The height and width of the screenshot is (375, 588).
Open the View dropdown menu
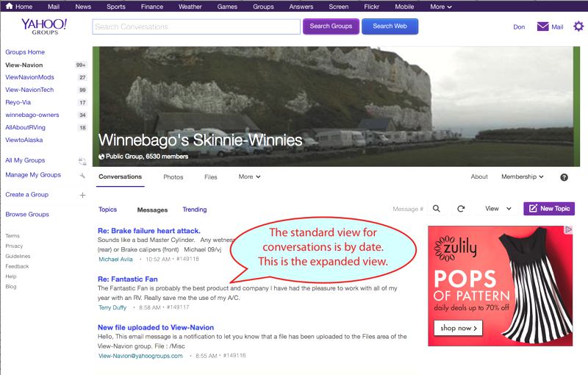[498, 209]
